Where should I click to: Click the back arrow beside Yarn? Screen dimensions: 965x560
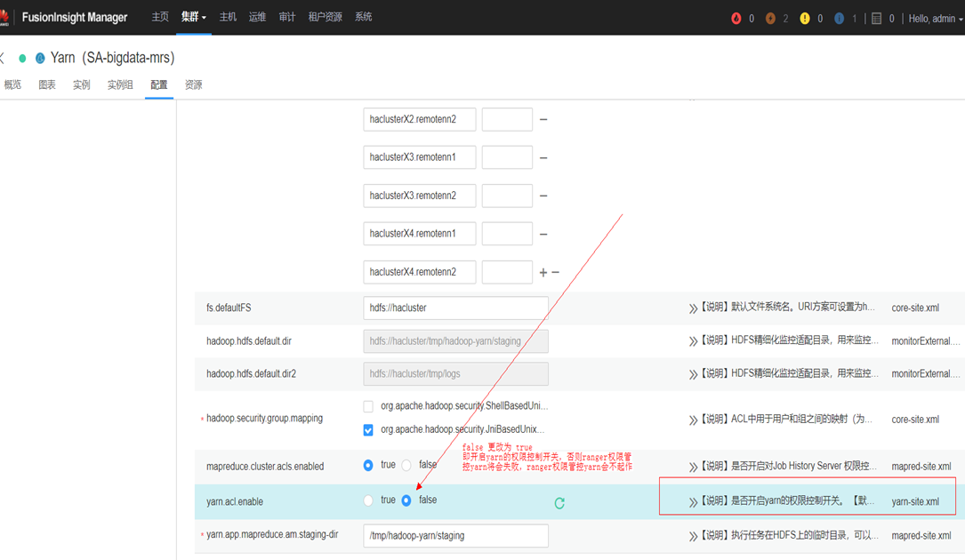point(3,58)
